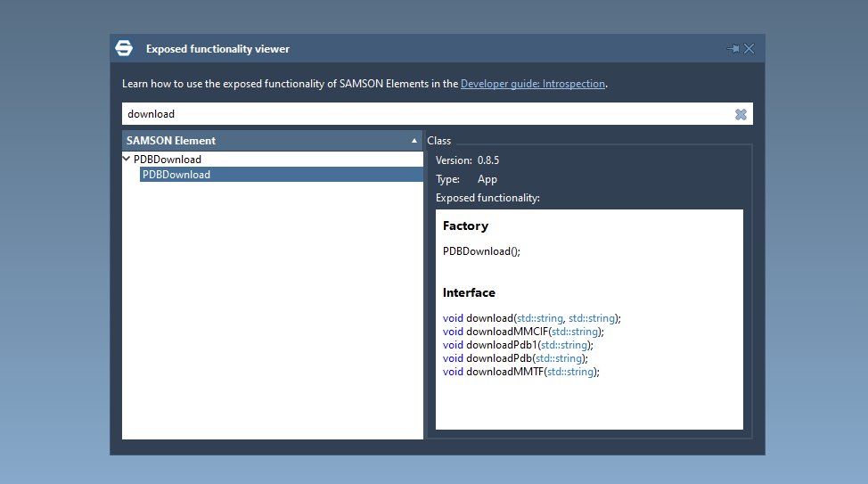Image resolution: width=868 pixels, height=484 pixels.
Task: Select the top-level PDBDownload element
Action: pos(168,160)
